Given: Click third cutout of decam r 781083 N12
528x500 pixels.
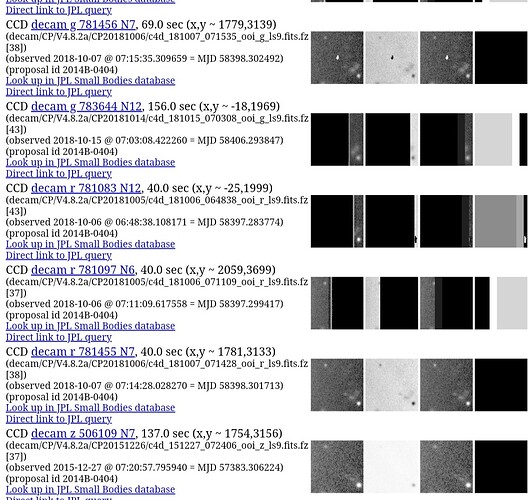Looking at the screenshot, I should (x=446, y=221).
